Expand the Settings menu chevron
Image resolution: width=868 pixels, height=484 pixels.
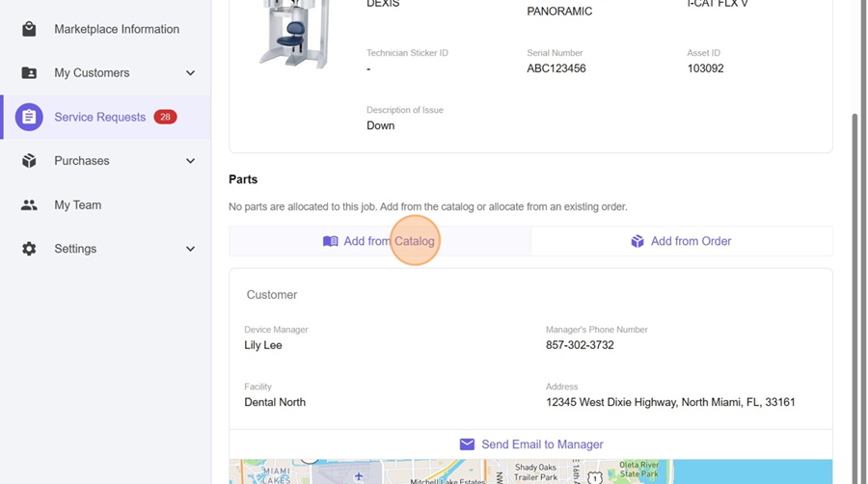pos(190,249)
